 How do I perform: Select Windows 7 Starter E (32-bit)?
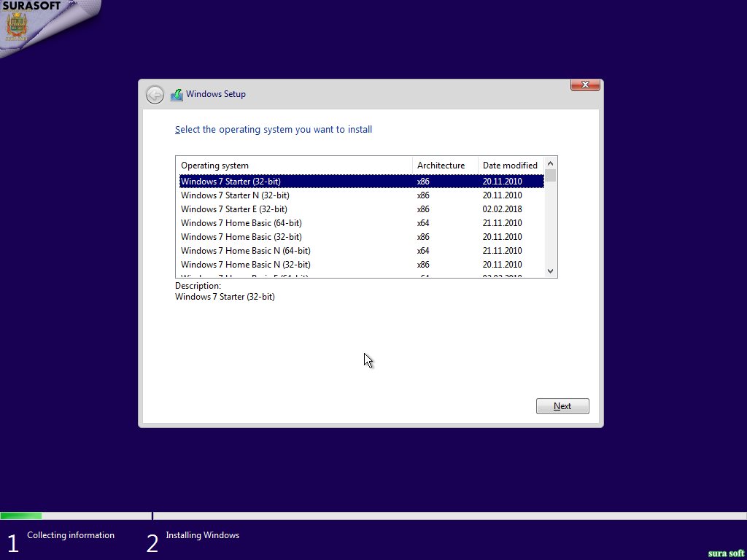362,209
